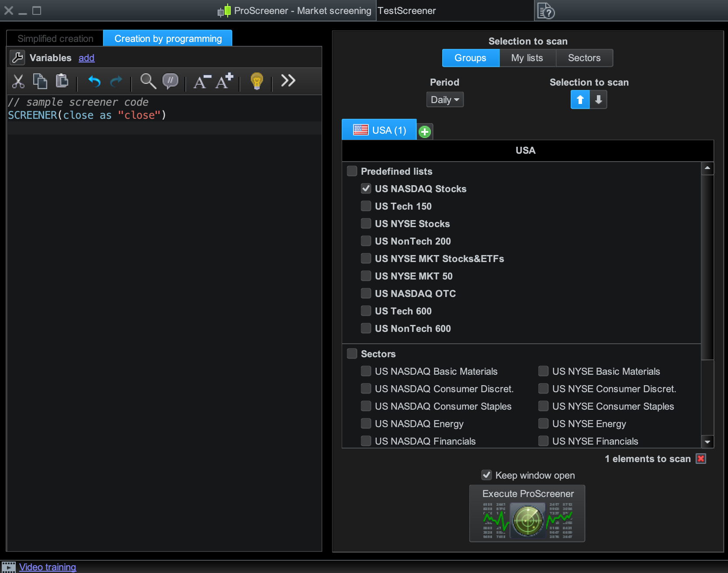Click the Cut scissors icon
Screen dimensions: 728x573
coord(18,81)
